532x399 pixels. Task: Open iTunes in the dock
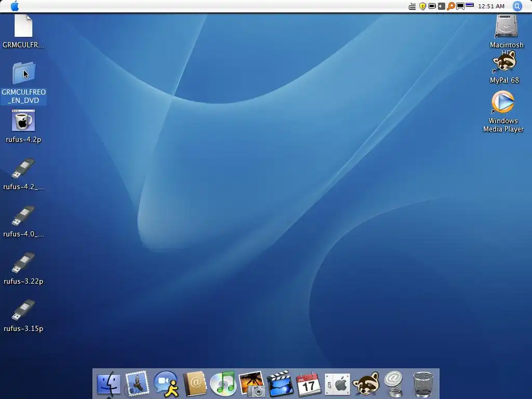[223, 384]
